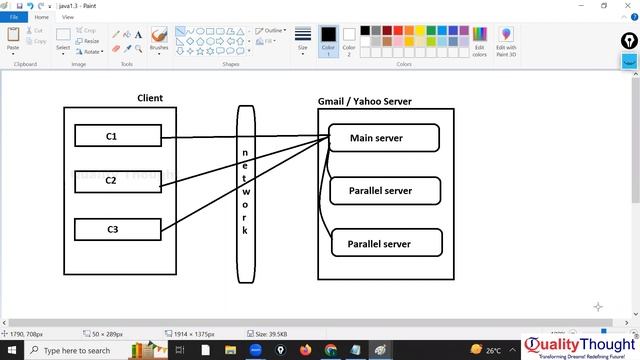Select the Pencil tool

[116, 35]
